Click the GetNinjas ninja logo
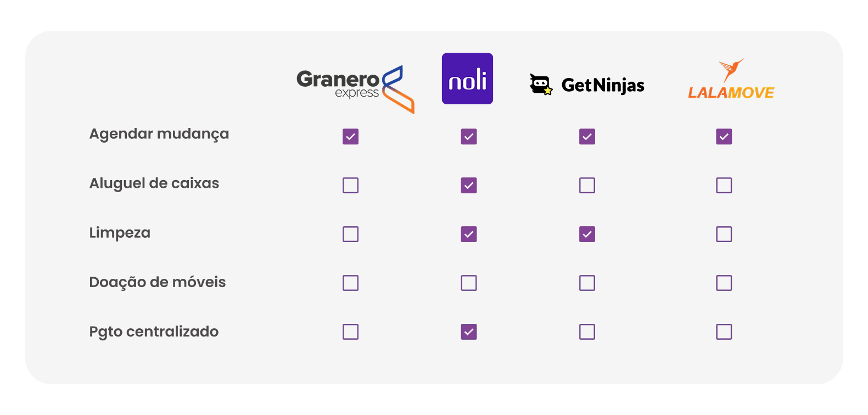Viewport: 868px width, 415px height. pos(587,85)
